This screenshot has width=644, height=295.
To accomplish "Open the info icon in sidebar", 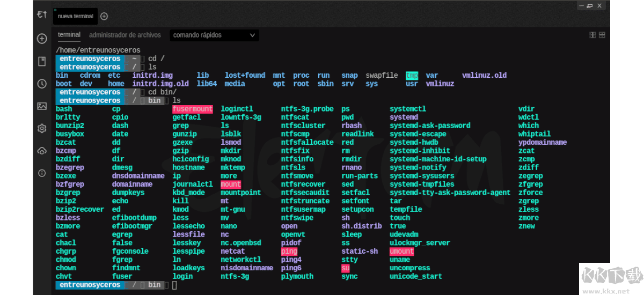I will (42, 173).
